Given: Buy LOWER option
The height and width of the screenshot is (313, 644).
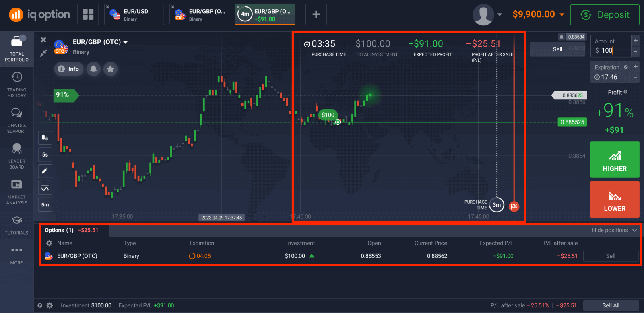Looking at the screenshot, I should click(615, 200).
